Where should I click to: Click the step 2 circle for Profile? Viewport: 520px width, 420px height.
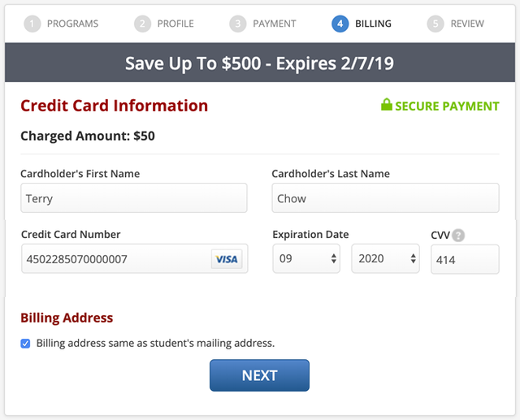tap(143, 24)
